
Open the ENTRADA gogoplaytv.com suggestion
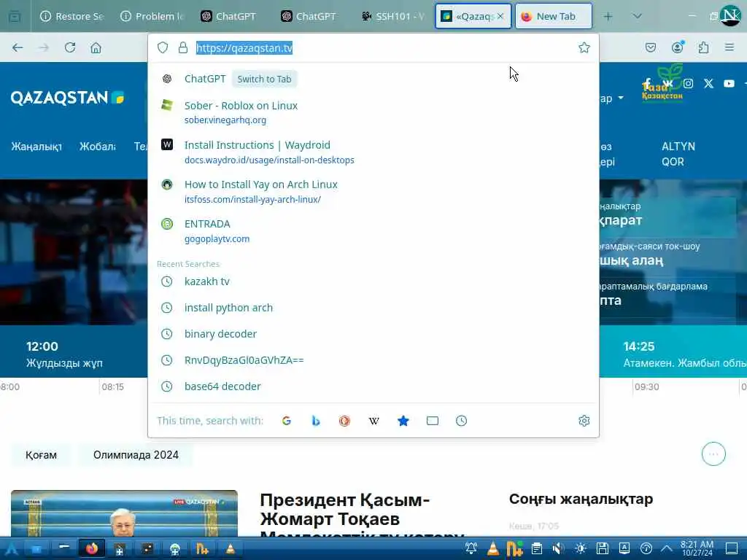coord(373,231)
